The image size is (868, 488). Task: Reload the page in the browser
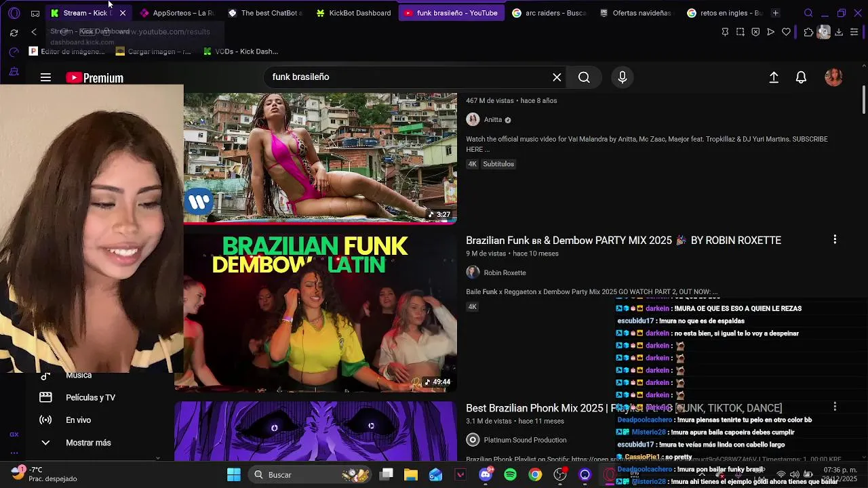pyautogui.click(x=14, y=32)
